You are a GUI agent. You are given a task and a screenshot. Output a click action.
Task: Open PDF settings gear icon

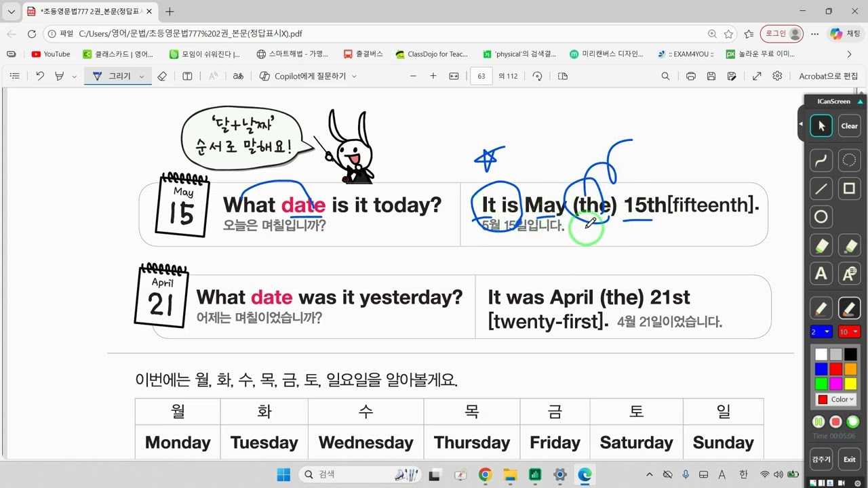click(777, 77)
